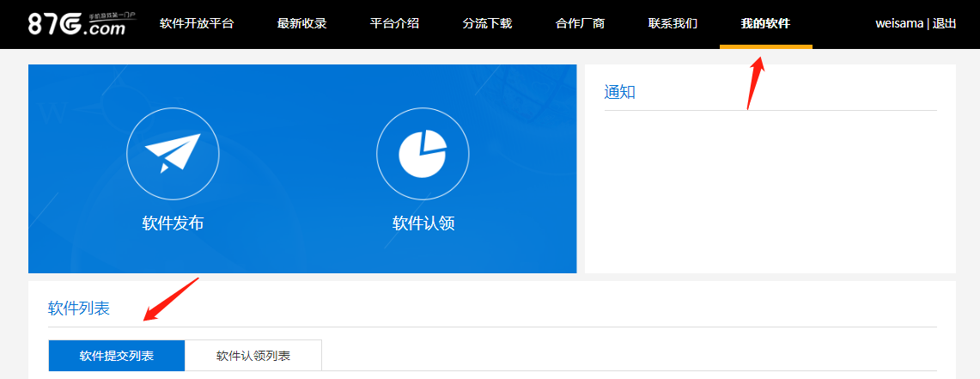Image resolution: width=980 pixels, height=379 pixels.
Task: Go to the 最新收录 page
Action: click(x=301, y=24)
